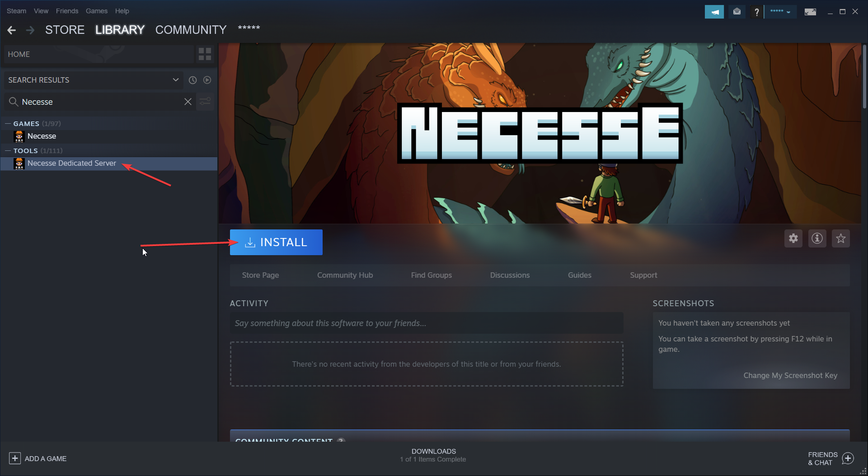This screenshot has height=476, width=868.
Task: Open the DOWNLOADS status area
Action: tap(433, 455)
